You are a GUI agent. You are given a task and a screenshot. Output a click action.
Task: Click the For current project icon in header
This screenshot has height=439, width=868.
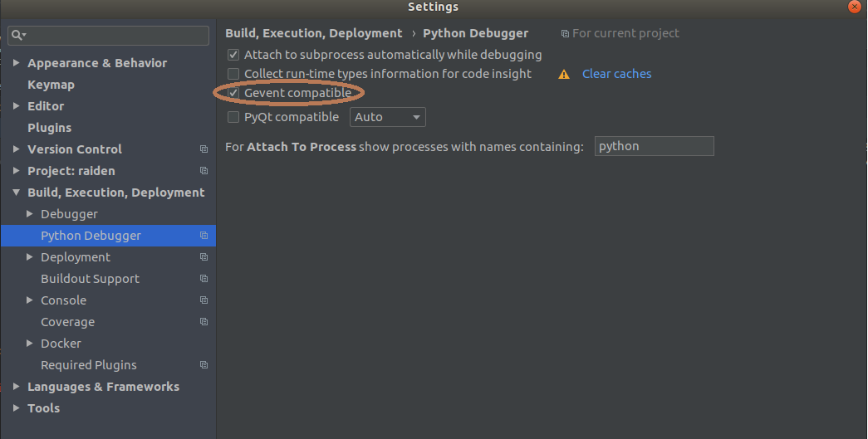point(565,34)
